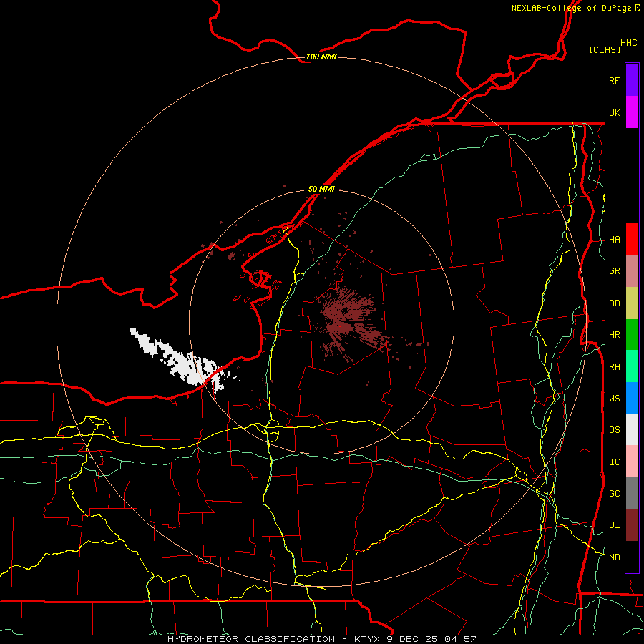This screenshot has height=644, width=644.
Task: Click the WS blue legend swatch
Action: [x=632, y=398]
